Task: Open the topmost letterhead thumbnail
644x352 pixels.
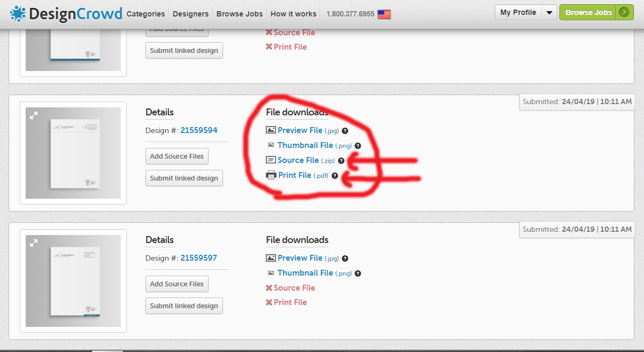Action: tap(73, 51)
